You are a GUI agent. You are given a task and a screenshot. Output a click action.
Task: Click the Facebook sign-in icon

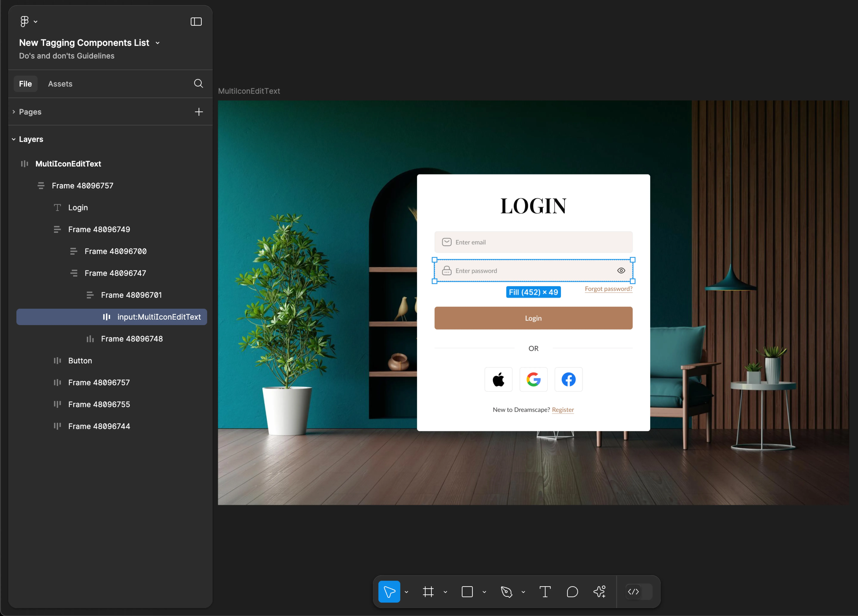[x=569, y=380]
